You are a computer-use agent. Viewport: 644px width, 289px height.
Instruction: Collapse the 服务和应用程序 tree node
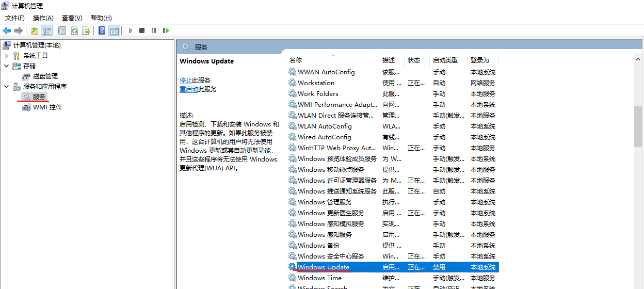[x=6, y=86]
